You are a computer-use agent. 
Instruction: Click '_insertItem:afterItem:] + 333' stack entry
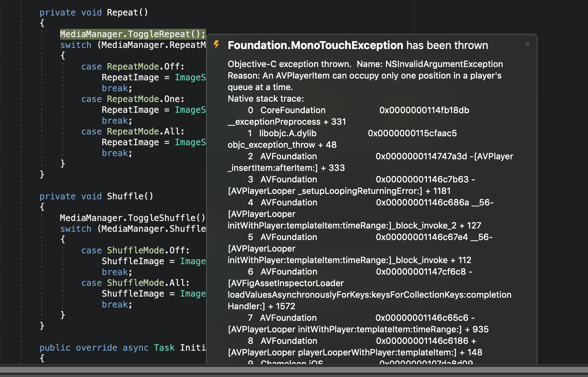click(286, 168)
